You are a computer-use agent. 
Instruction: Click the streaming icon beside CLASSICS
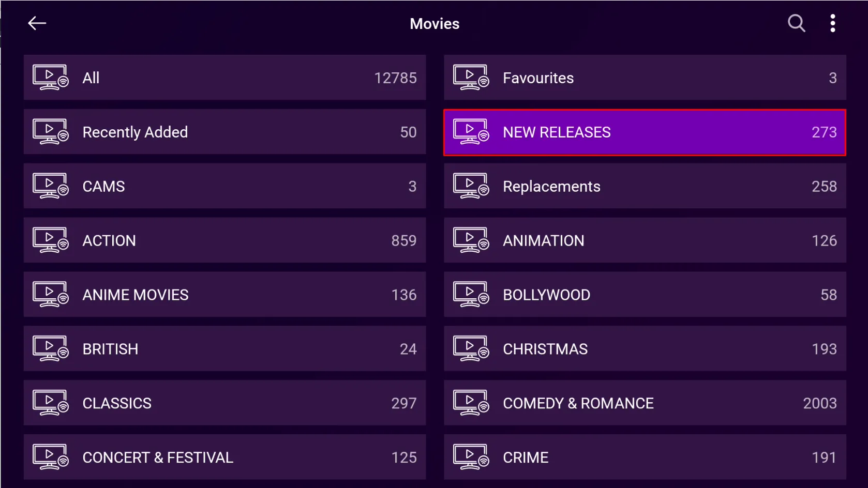[x=51, y=403]
